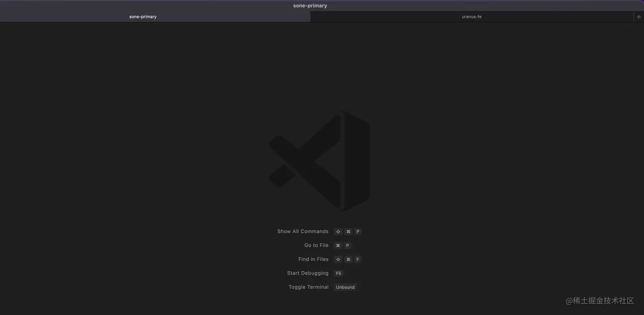
Task: Click the Go to File label
Action: [316, 245]
